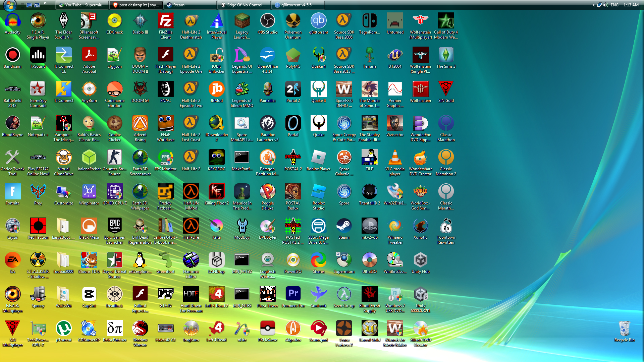Viewport: 644px width, 362px height.
Task: Open the ENG language indicator
Action: click(x=614, y=5)
